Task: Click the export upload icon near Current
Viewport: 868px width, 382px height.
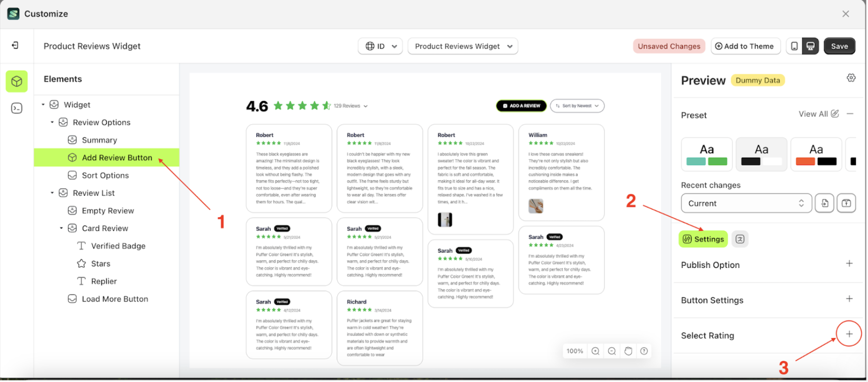Action: 846,203
